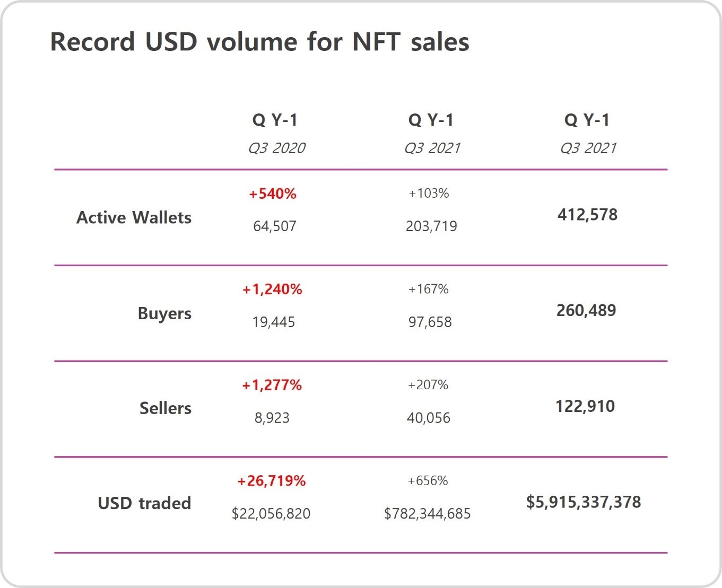Click the USD traded row label
The height and width of the screenshot is (588, 722).
pyautogui.click(x=144, y=503)
